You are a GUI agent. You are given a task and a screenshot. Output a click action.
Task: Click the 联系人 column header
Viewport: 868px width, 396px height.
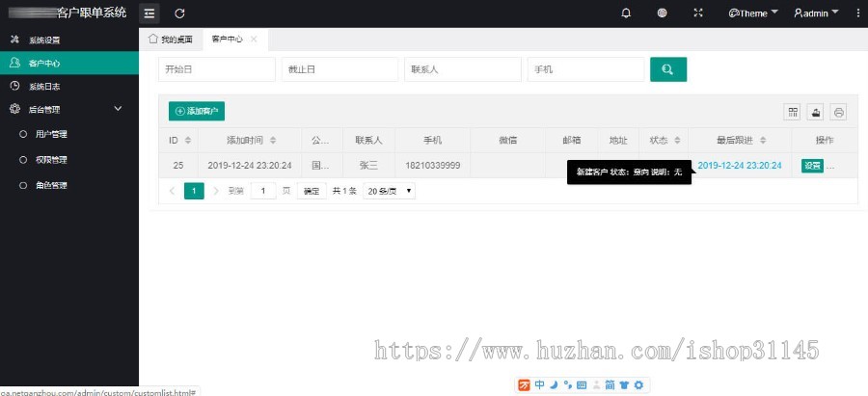click(x=368, y=141)
